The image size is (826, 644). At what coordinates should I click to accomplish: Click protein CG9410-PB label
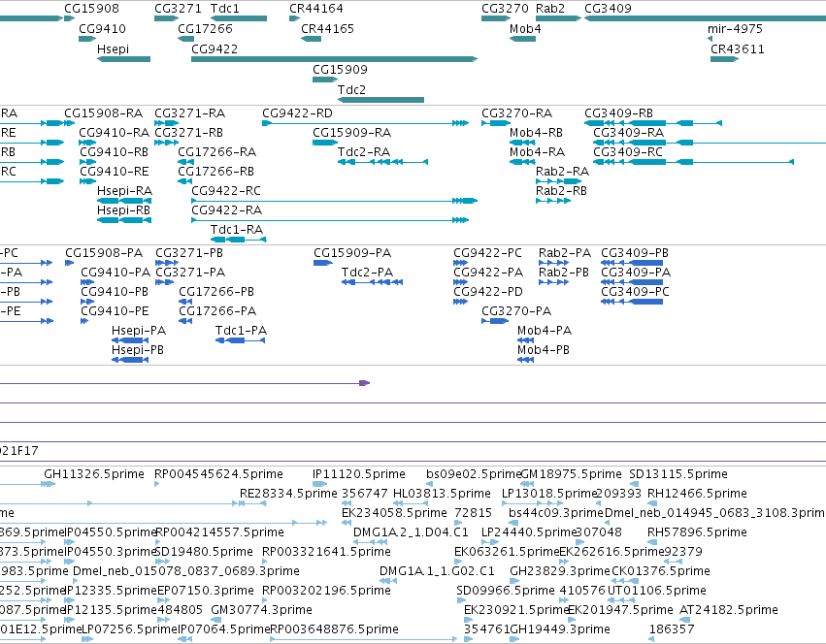[x=115, y=292]
